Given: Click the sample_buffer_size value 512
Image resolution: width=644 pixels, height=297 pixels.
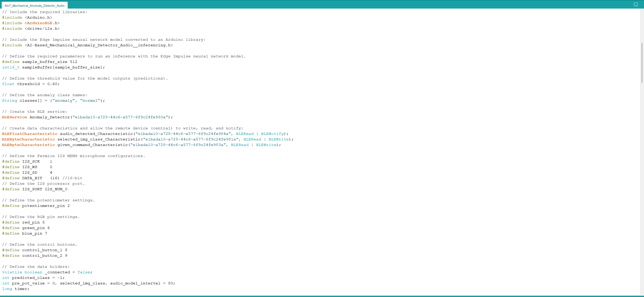Looking at the screenshot, I should click(x=73, y=62).
